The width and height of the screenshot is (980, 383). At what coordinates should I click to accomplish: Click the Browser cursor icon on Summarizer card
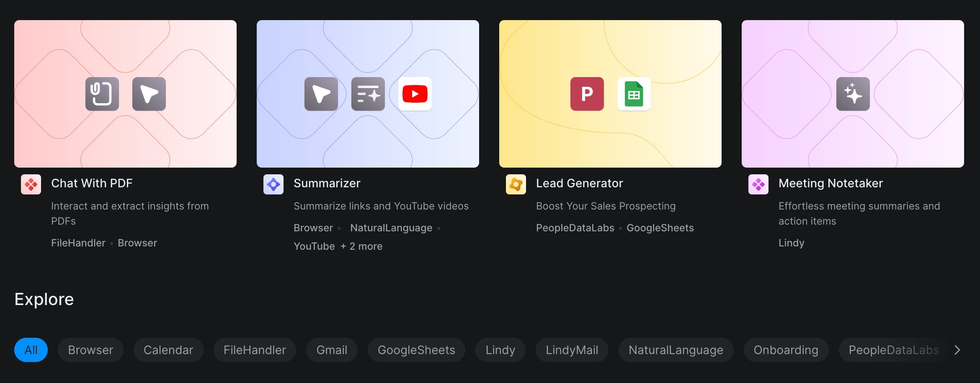tap(321, 94)
